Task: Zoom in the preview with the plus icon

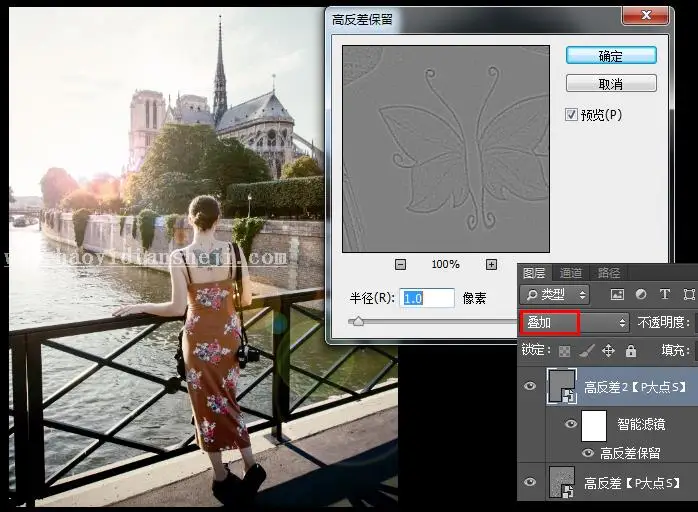Action: [x=491, y=264]
